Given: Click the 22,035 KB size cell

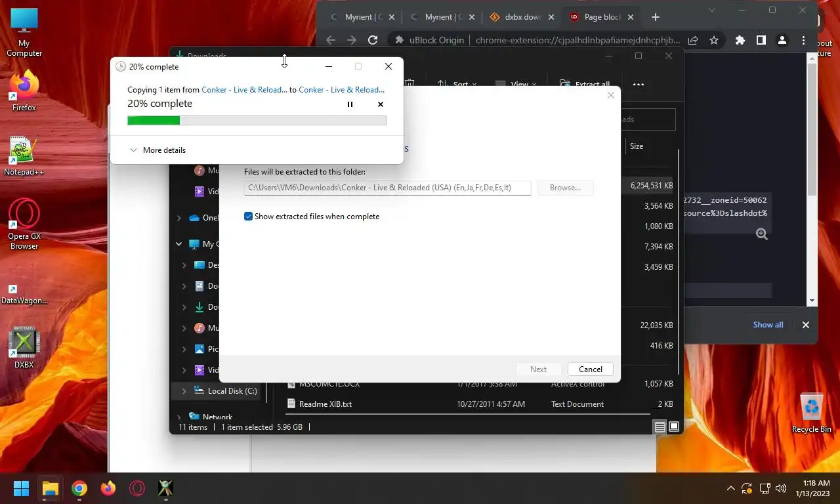Looking at the screenshot, I should 656,325.
